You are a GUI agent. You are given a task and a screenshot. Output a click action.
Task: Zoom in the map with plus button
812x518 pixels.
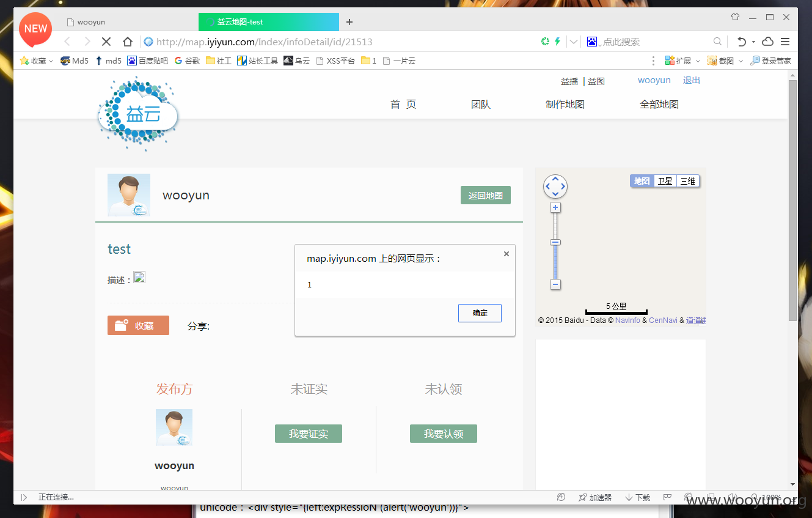[x=555, y=207]
